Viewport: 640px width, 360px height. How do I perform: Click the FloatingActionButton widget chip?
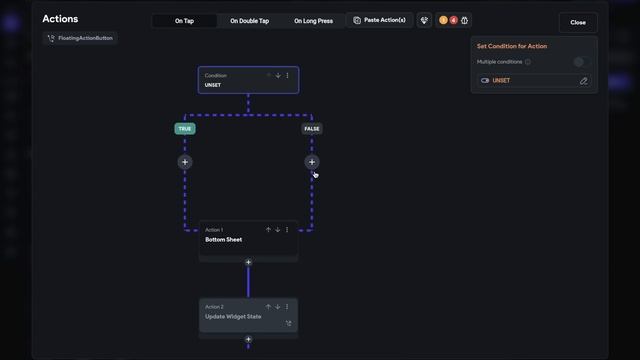pyautogui.click(x=80, y=38)
